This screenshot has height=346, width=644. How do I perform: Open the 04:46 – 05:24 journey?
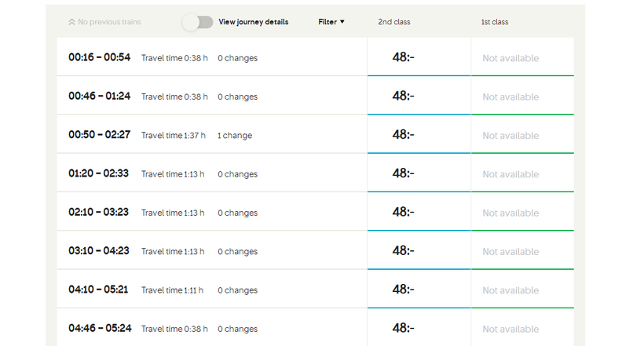[100, 328]
